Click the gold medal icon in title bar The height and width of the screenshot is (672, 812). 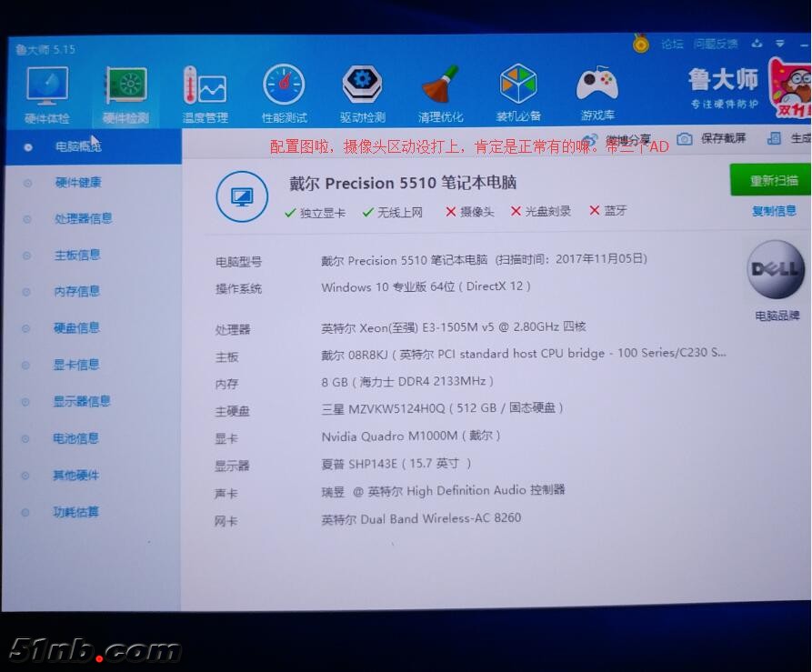pos(640,44)
